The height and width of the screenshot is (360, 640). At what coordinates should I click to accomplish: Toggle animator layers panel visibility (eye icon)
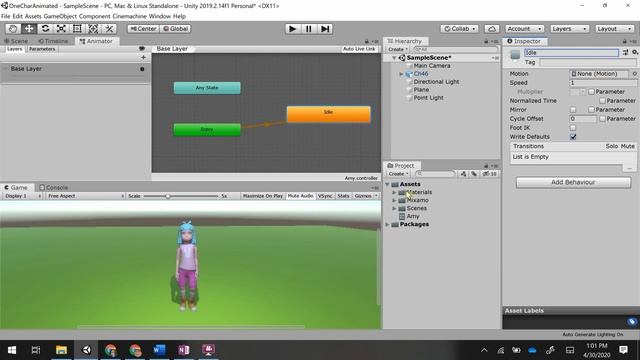(x=142, y=49)
